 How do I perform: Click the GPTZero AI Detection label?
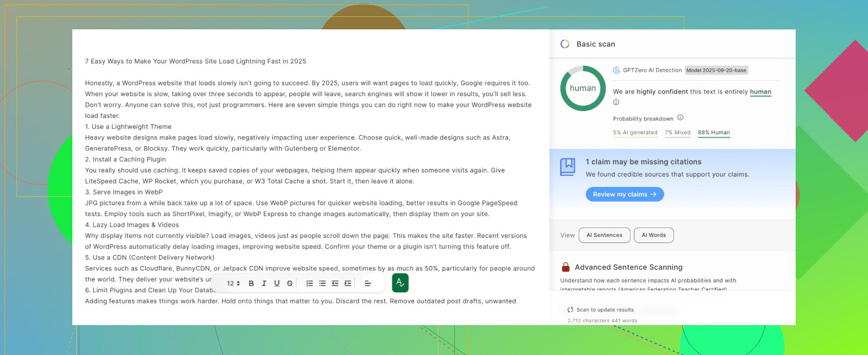tap(653, 71)
